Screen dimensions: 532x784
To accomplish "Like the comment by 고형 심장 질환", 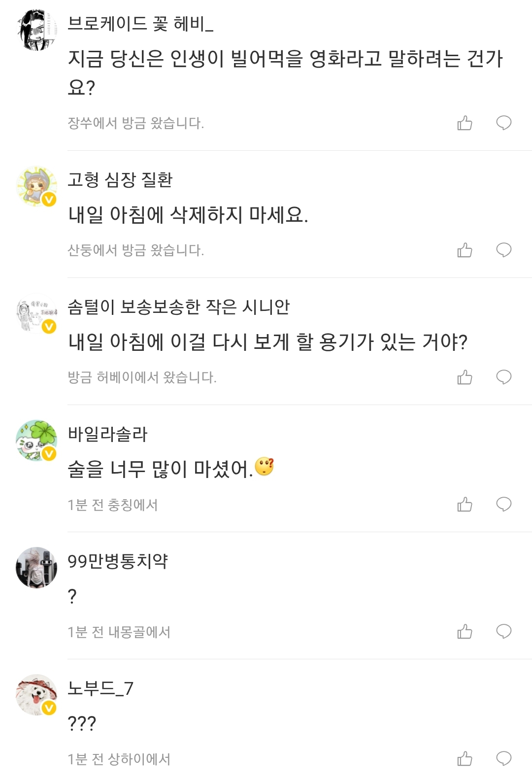I will [465, 250].
